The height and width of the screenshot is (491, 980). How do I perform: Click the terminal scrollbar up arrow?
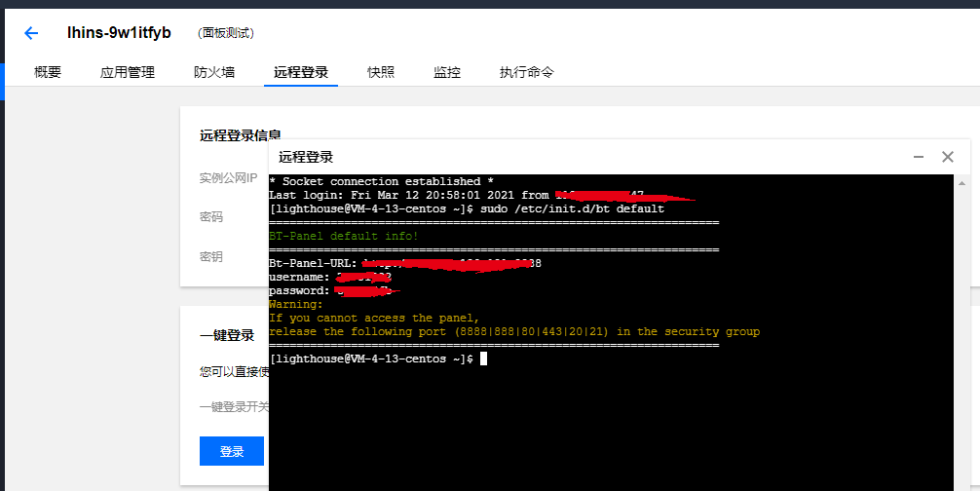(x=960, y=183)
